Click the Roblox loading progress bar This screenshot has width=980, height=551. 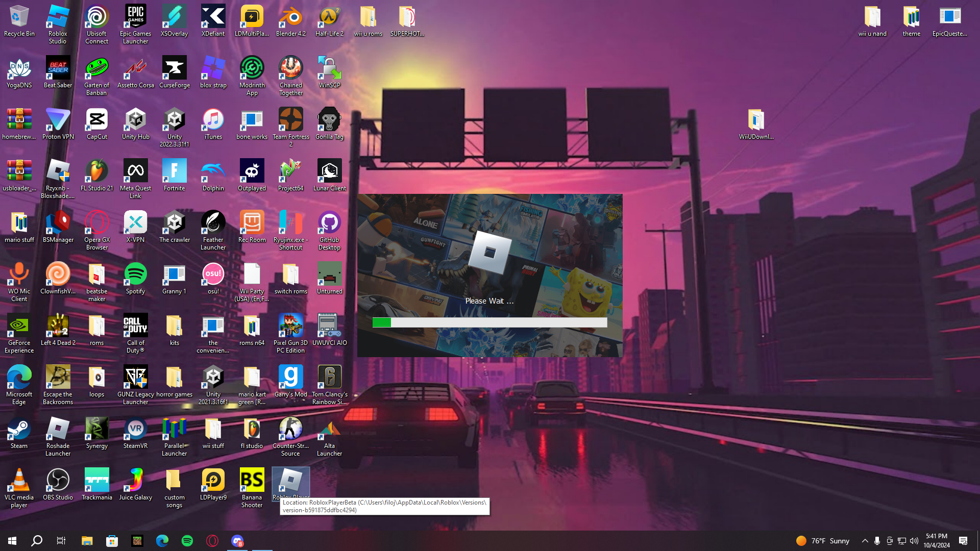[490, 322]
